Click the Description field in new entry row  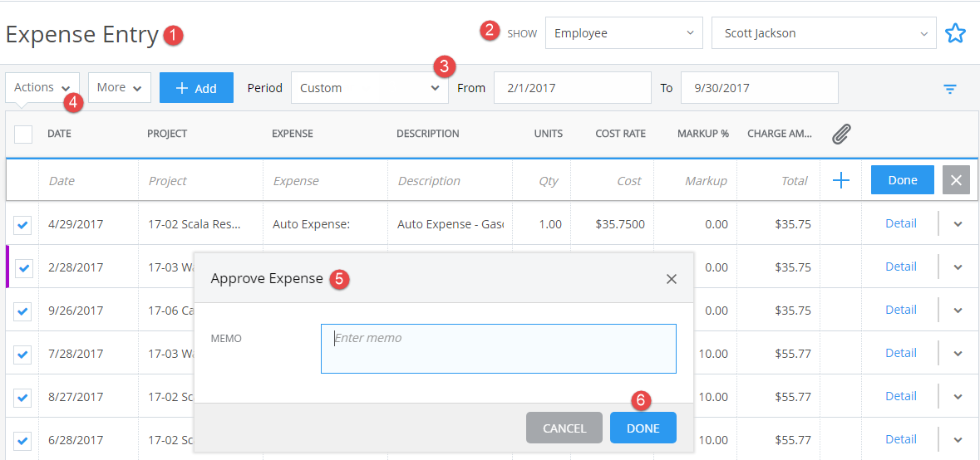450,180
